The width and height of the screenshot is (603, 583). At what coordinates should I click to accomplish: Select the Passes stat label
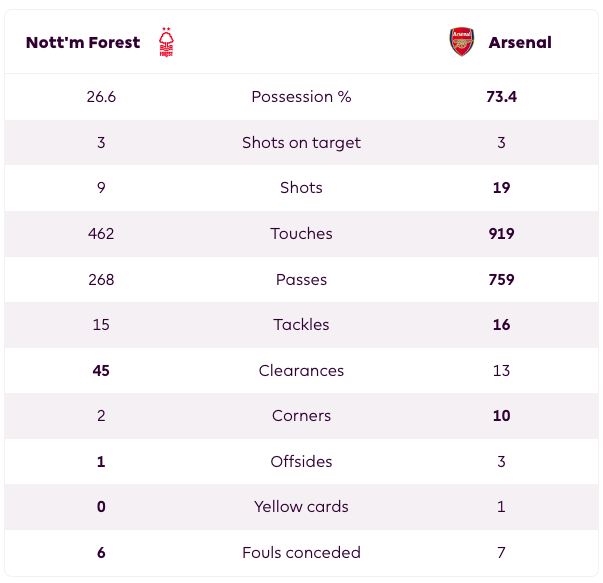coord(301,280)
